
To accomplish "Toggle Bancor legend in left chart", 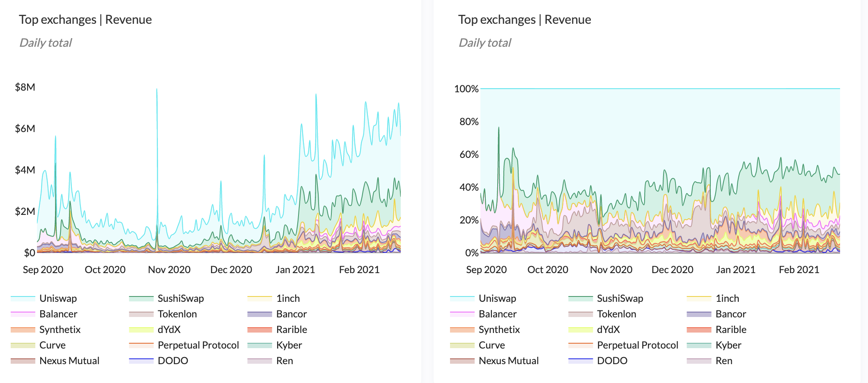I will coord(277,314).
